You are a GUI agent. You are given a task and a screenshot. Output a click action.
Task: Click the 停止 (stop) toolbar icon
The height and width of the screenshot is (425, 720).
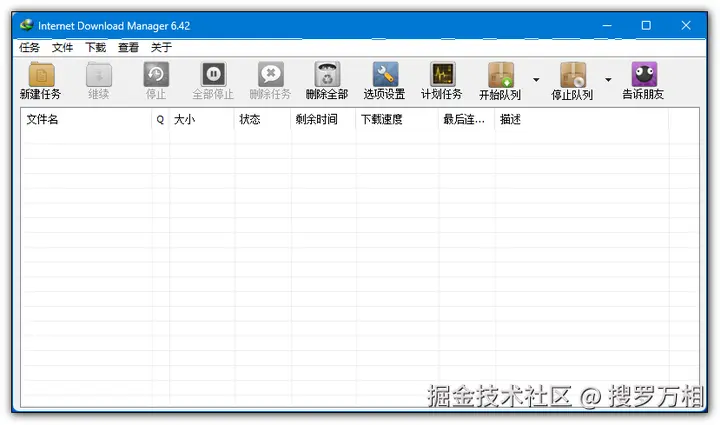tap(156, 74)
